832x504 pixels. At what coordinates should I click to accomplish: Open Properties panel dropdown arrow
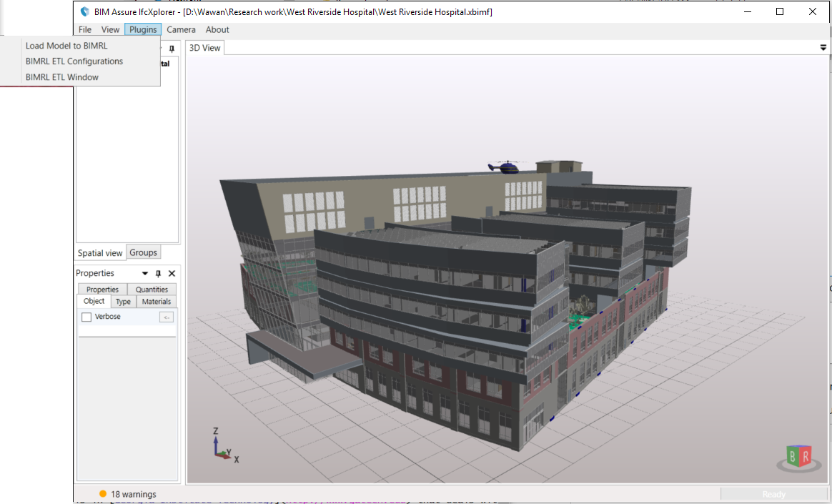coord(145,273)
